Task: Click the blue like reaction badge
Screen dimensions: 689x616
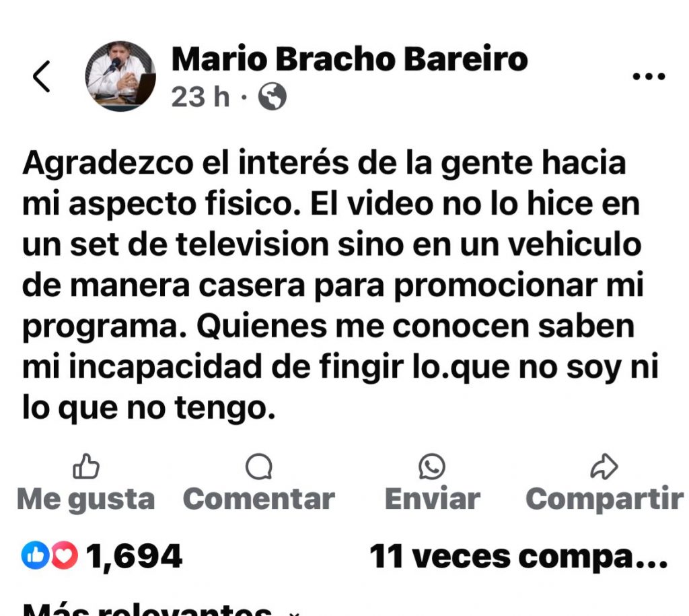Action: (x=35, y=555)
